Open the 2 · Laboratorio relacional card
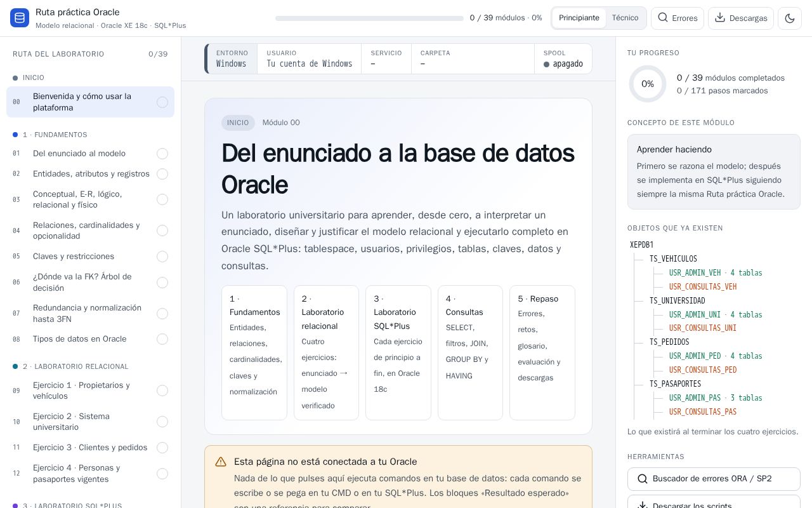This screenshot has width=812, height=508. 326,353
